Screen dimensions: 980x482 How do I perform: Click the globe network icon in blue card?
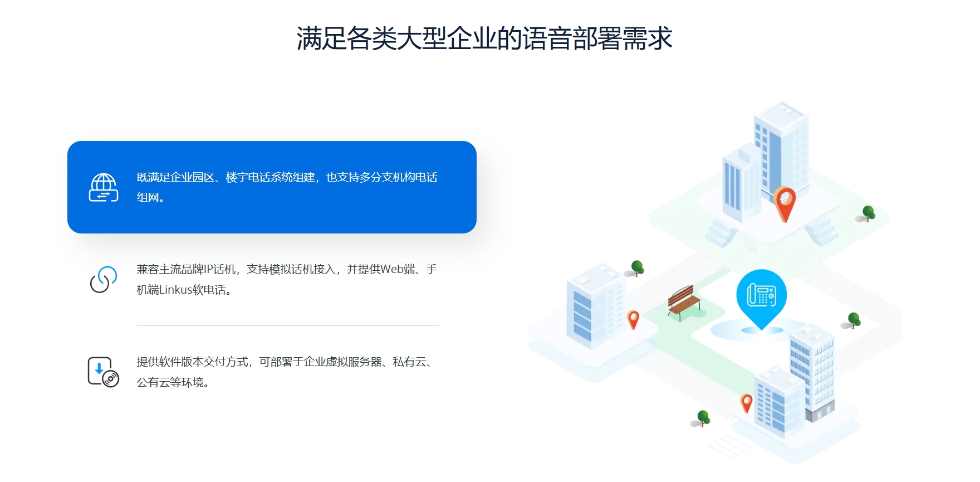(104, 187)
